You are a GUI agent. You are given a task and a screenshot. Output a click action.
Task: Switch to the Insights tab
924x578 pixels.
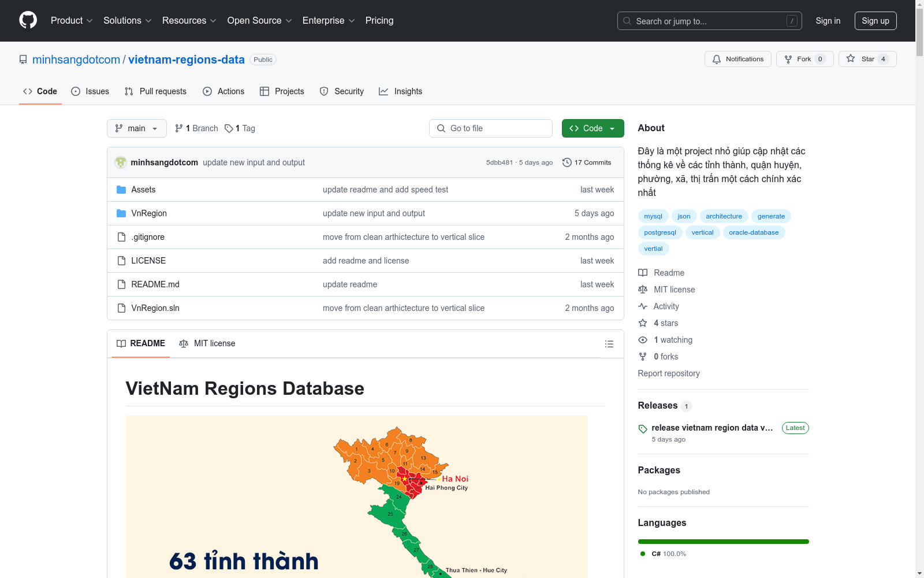[400, 91]
